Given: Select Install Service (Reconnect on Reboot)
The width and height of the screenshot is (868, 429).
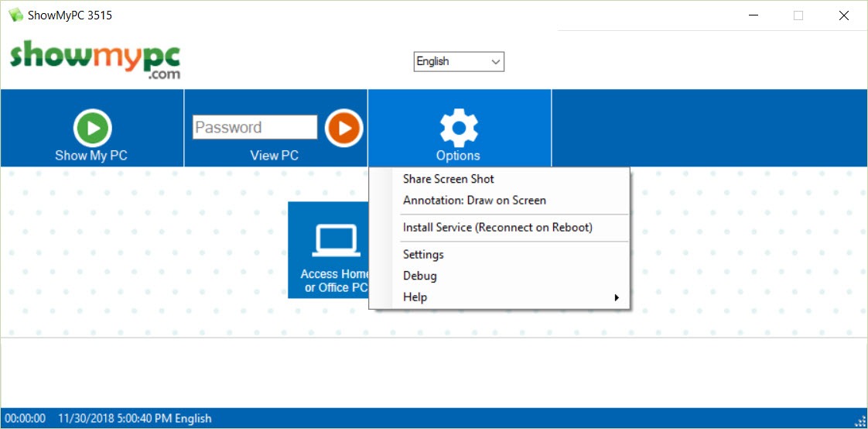Looking at the screenshot, I should point(497,228).
